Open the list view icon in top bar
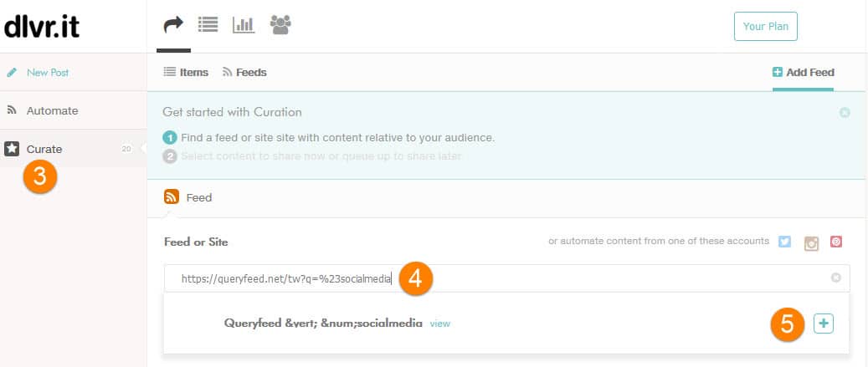This screenshot has height=367, width=868. point(208,25)
